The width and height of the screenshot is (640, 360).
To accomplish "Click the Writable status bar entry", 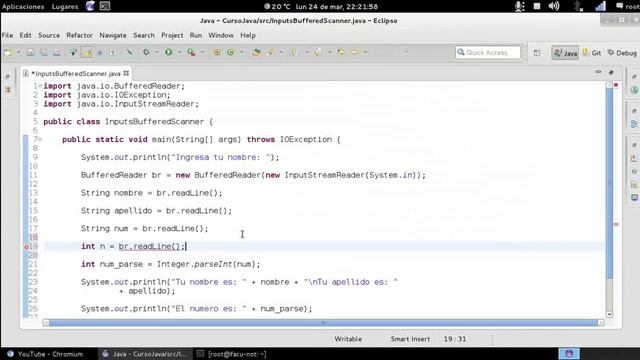I will [x=348, y=339].
